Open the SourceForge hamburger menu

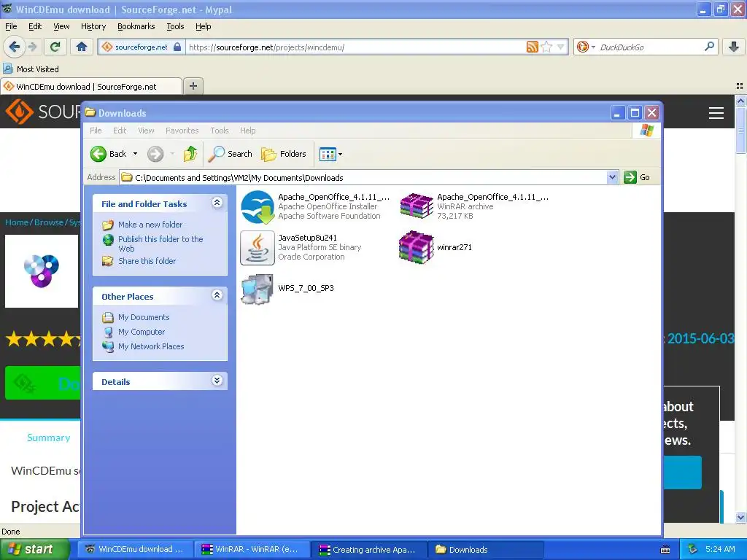tap(716, 113)
